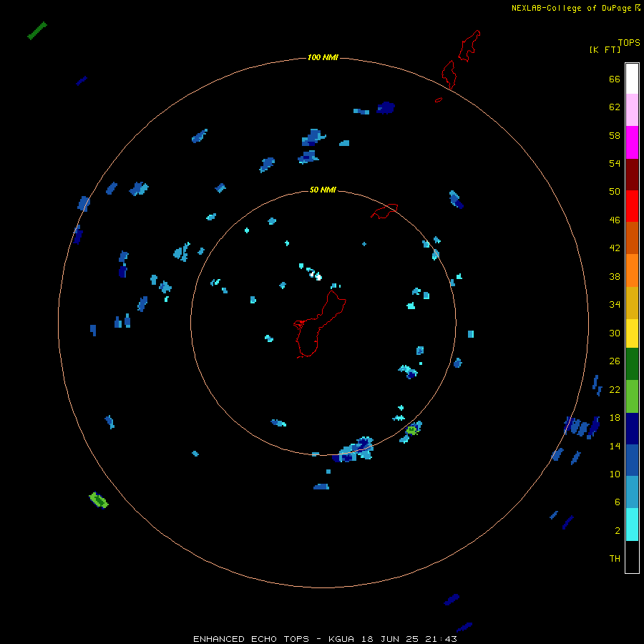The width and height of the screenshot is (644, 644).
Task: Click the "TH" legend label
Action: [615, 559]
